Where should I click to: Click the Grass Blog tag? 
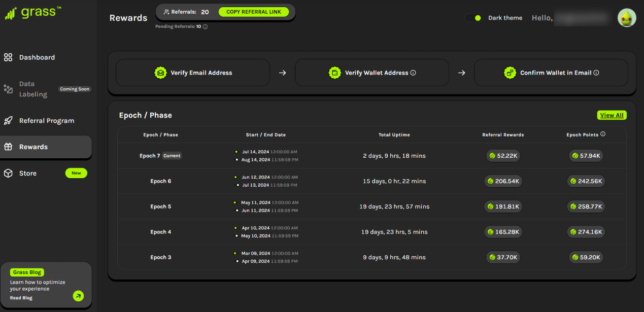(x=27, y=272)
